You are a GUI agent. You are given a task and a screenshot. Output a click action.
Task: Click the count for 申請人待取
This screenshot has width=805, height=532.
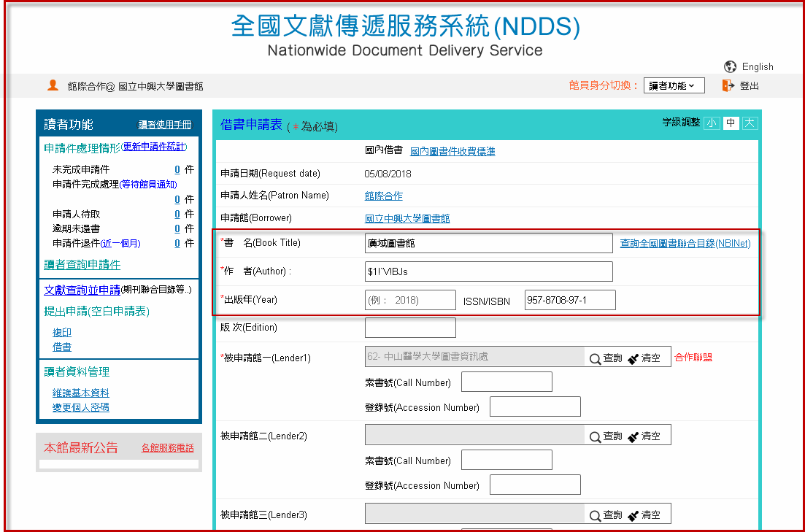pos(177,214)
